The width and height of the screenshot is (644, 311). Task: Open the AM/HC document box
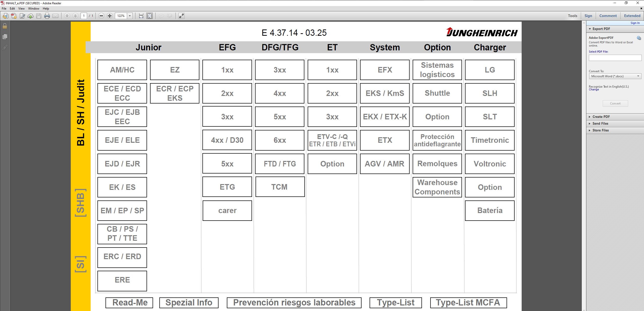(x=122, y=70)
